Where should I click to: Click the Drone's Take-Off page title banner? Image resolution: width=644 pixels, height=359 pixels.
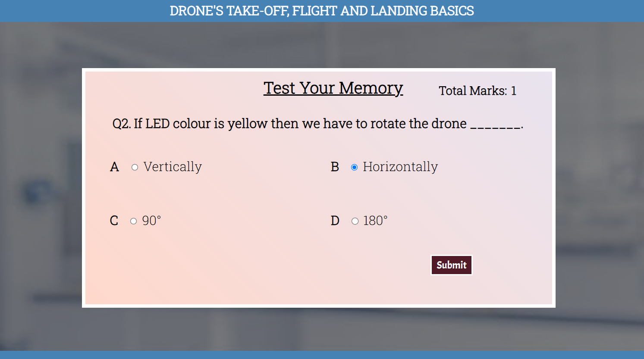(322, 11)
